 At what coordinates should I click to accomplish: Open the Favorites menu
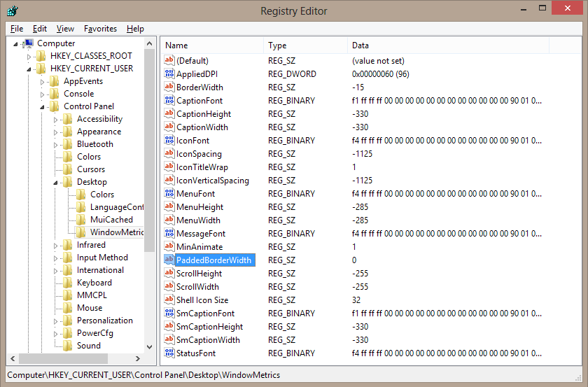100,29
